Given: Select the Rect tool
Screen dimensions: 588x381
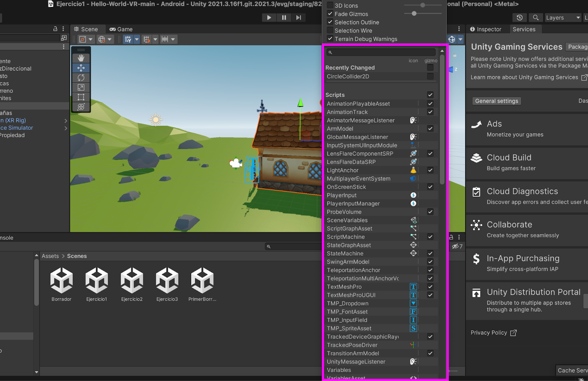Looking at the screenshot, I should click(x=81, y=97).
